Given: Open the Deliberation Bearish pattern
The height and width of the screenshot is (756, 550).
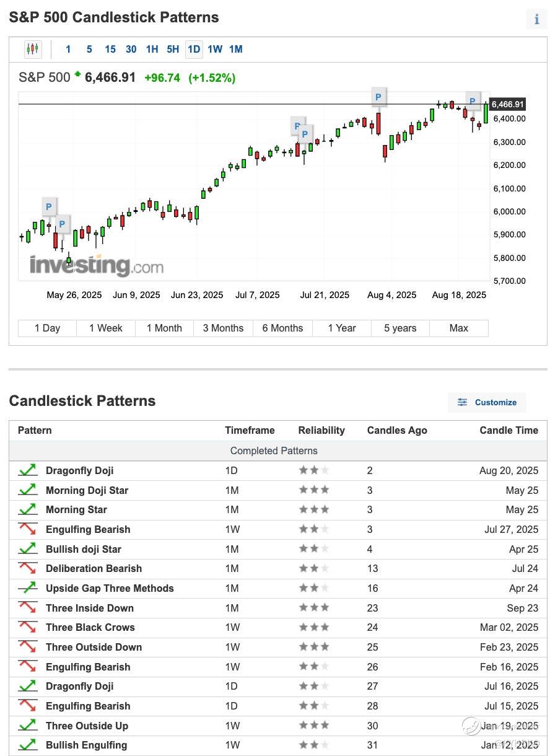Looking at the screenshot, I should pos(94,569).
